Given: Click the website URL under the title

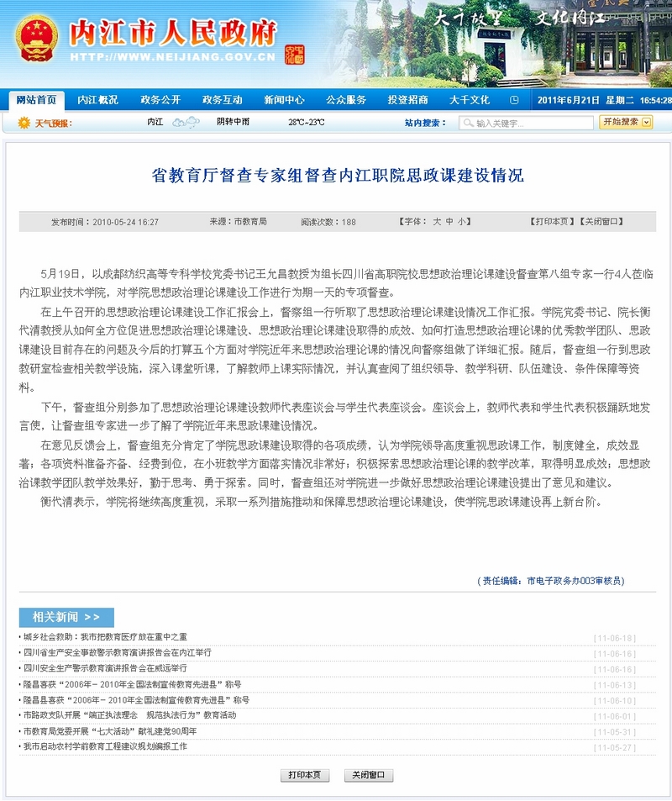Looking at the screenshot, I should [x=172, y=56].
